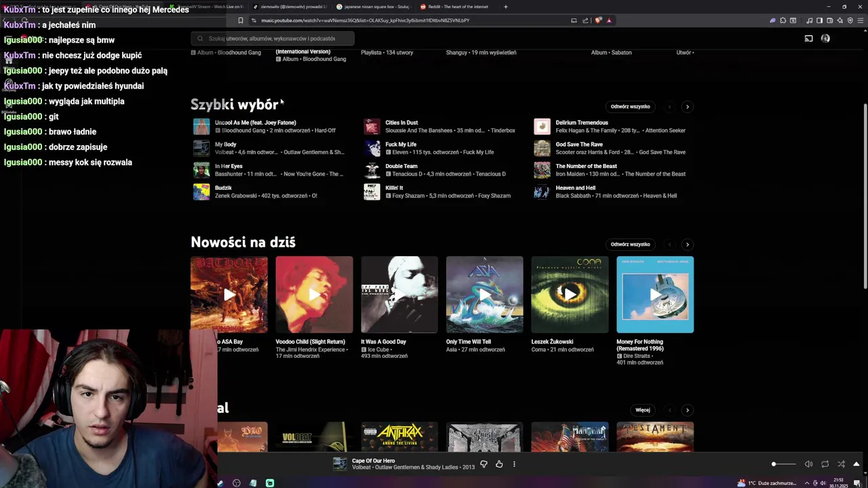
Task: Click the Brave Rewards triangle icon
Action: (x=609, y=20)
